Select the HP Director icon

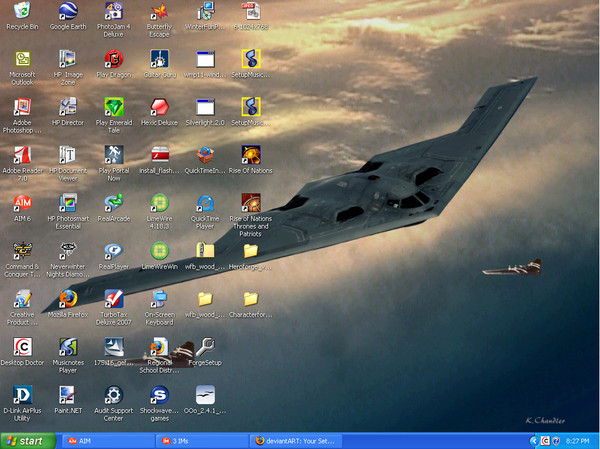point(68,107)
